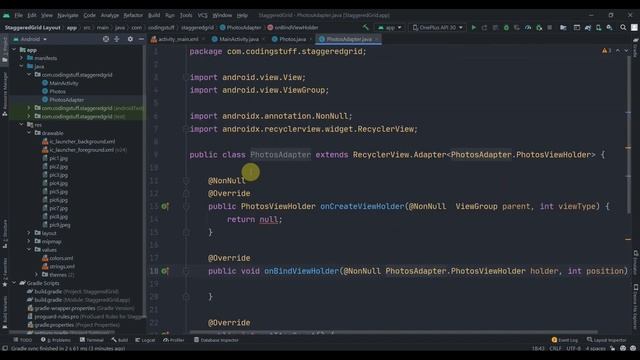Switch to the activity_main.xml tab
The image size is (640, 360).
click(x=175, y=39)
